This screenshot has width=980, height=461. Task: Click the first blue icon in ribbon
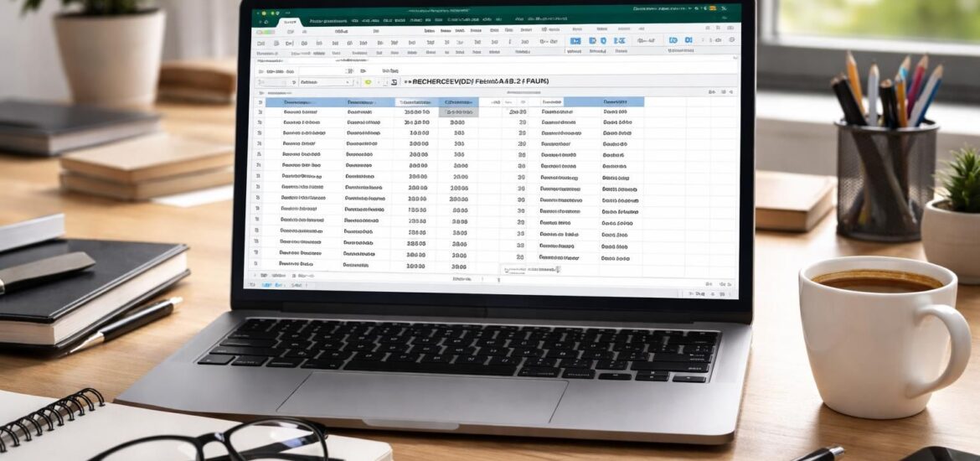coord(575,40)
